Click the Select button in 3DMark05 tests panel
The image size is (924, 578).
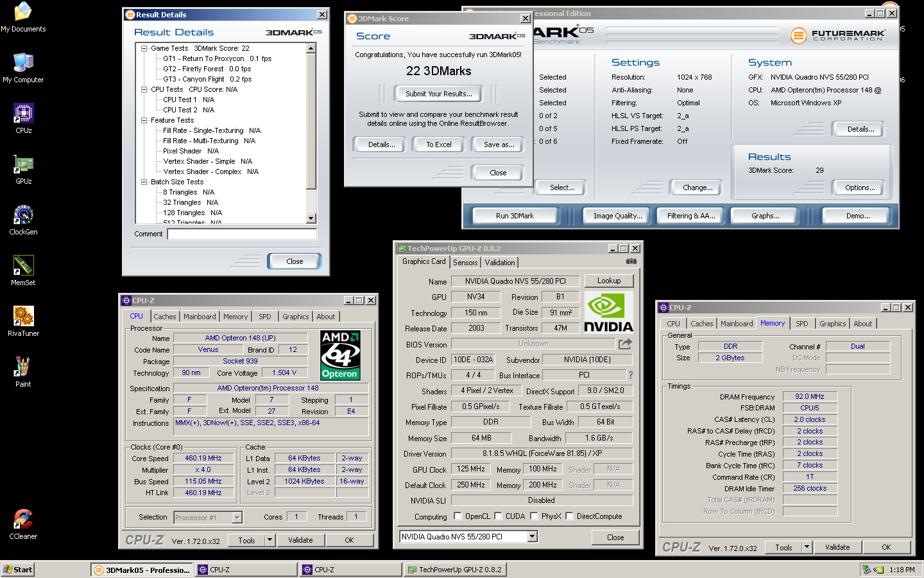pyautogui.click(x=562, y=188)
